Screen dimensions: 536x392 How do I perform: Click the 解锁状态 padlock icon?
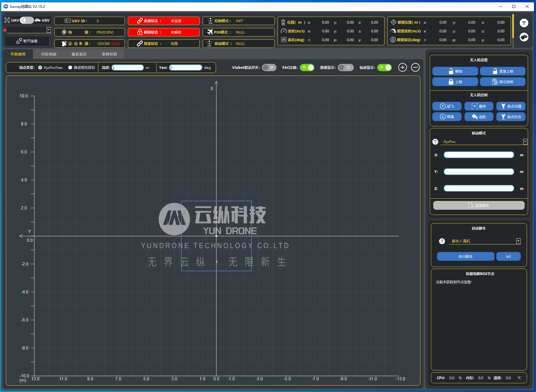click(140, 32)
